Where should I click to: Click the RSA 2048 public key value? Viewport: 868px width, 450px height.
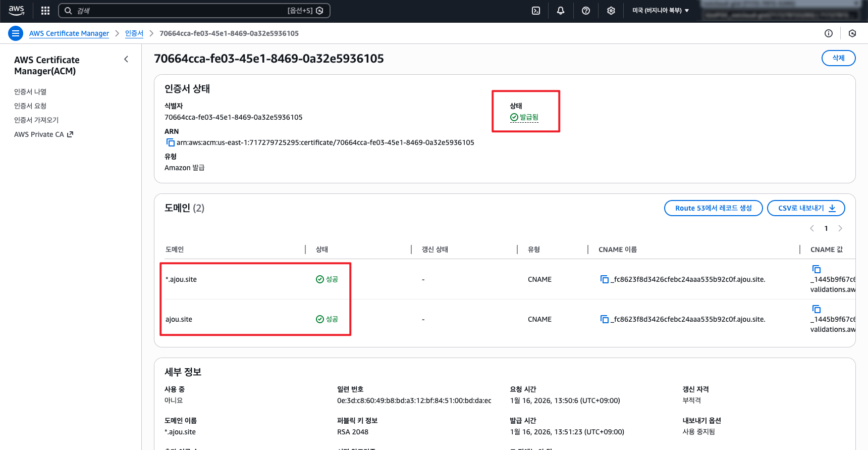(353, 432)
